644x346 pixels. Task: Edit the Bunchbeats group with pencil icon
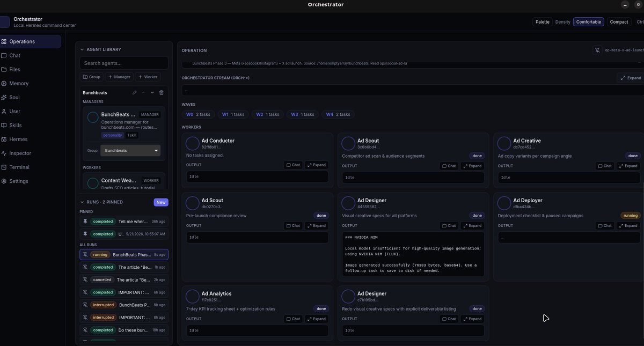[x=134, y=92]
